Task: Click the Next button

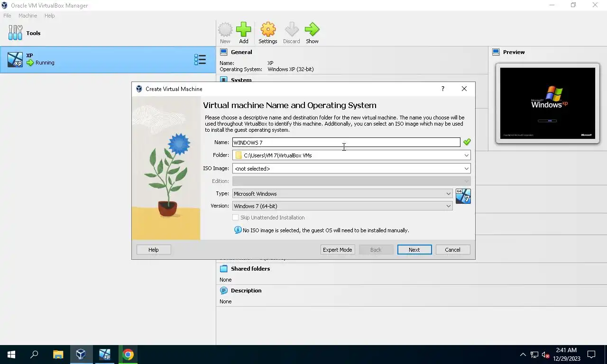Action: [x=414, y=250]
